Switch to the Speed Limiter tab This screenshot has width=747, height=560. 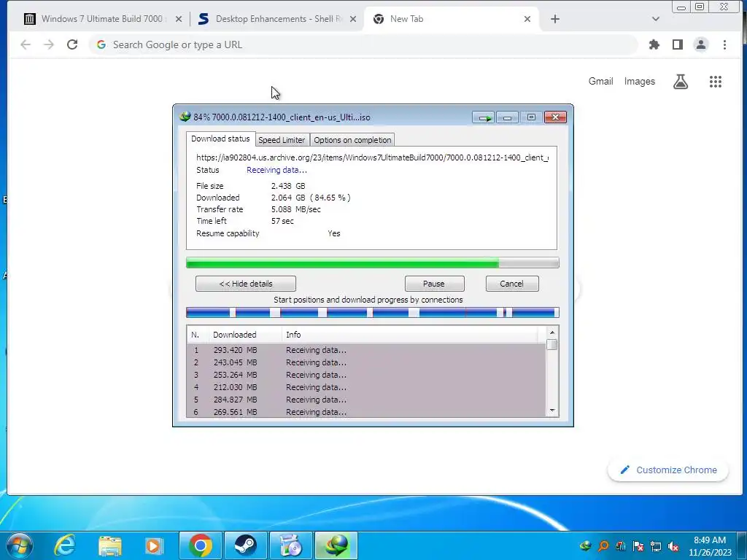tap(282, 140)
